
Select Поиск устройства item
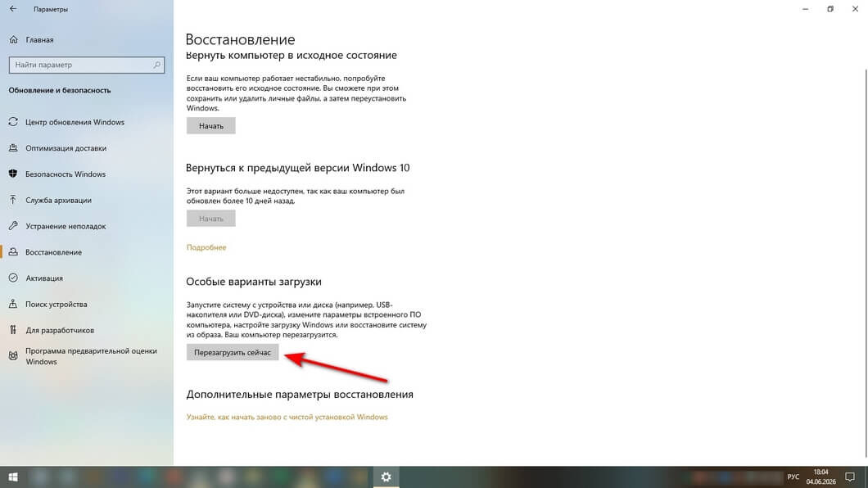click(x=56, y=304)
